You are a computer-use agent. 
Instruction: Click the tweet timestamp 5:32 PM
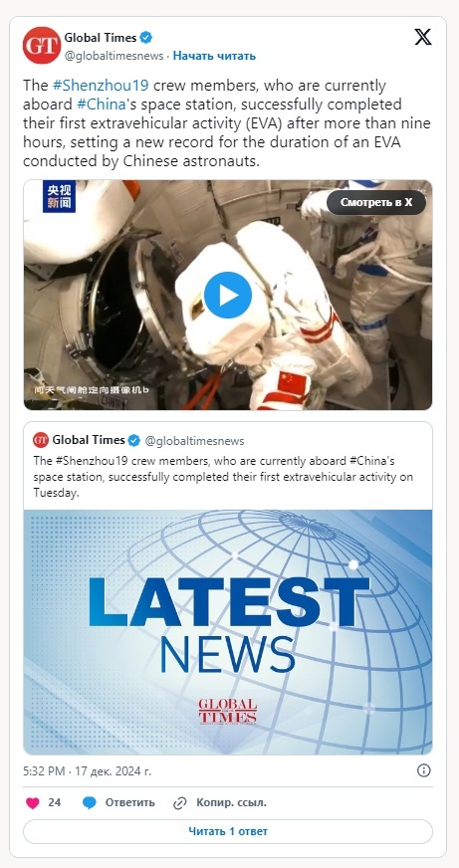[x=44, y=770]
